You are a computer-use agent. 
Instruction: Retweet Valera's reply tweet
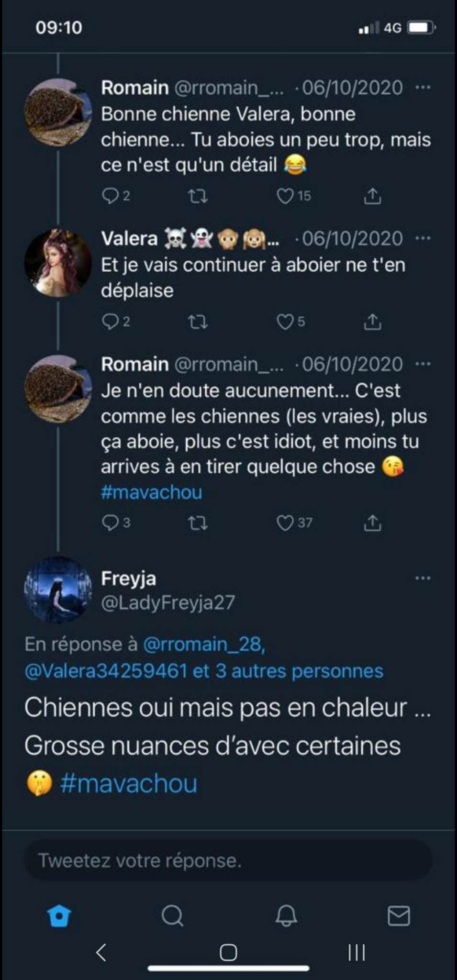[198, 322]
